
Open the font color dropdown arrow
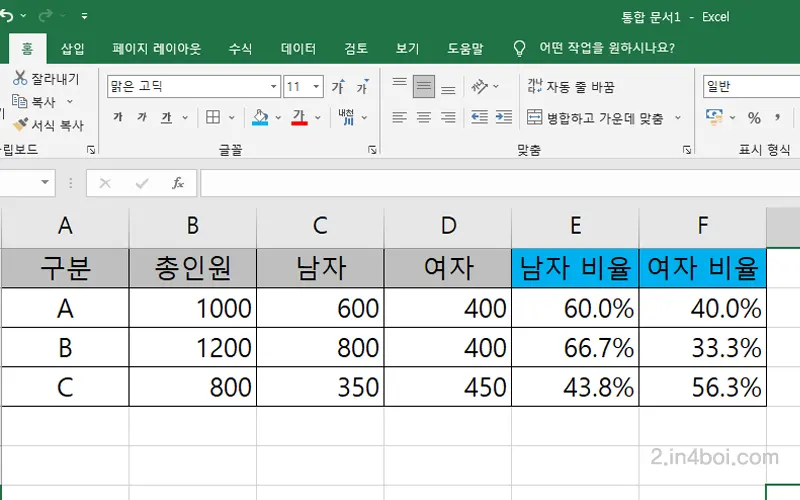click(318, 118)
